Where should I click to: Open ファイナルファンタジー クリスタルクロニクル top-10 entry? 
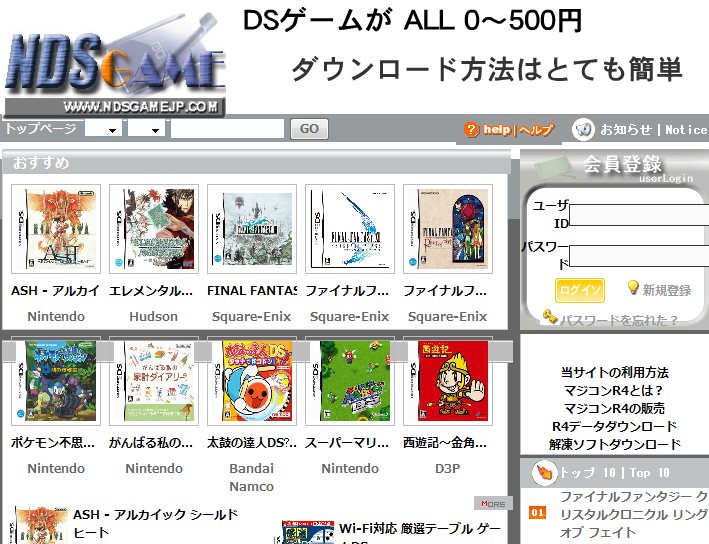click(x=634, y=515)
